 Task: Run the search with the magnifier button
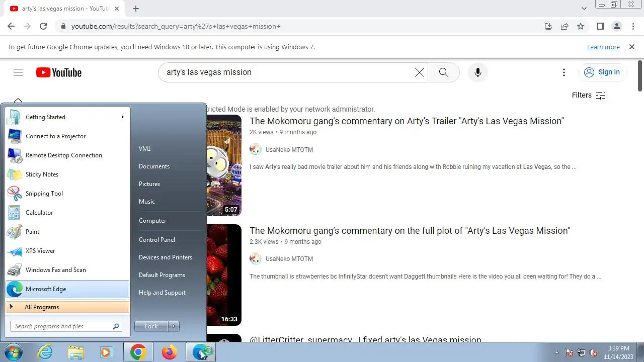(443, 72)
